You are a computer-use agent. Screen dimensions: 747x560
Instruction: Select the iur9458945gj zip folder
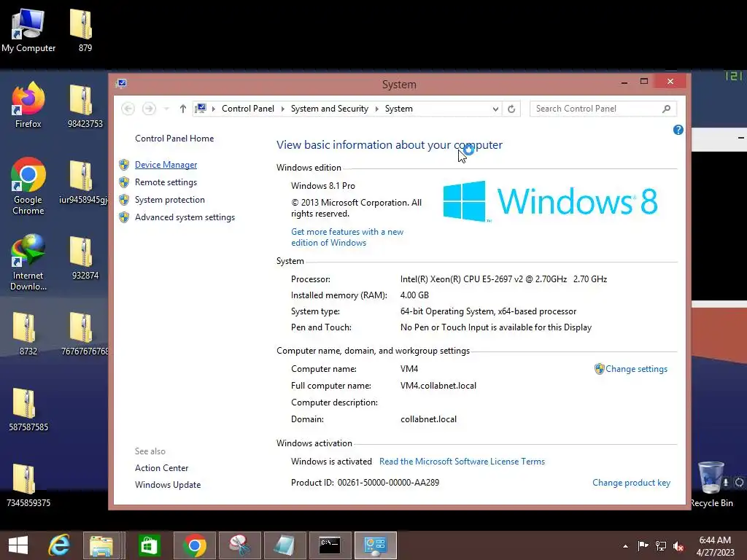(83, 182)
